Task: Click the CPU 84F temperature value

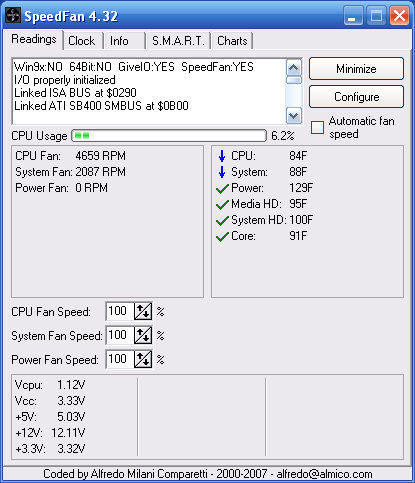Action: (298, 156)
